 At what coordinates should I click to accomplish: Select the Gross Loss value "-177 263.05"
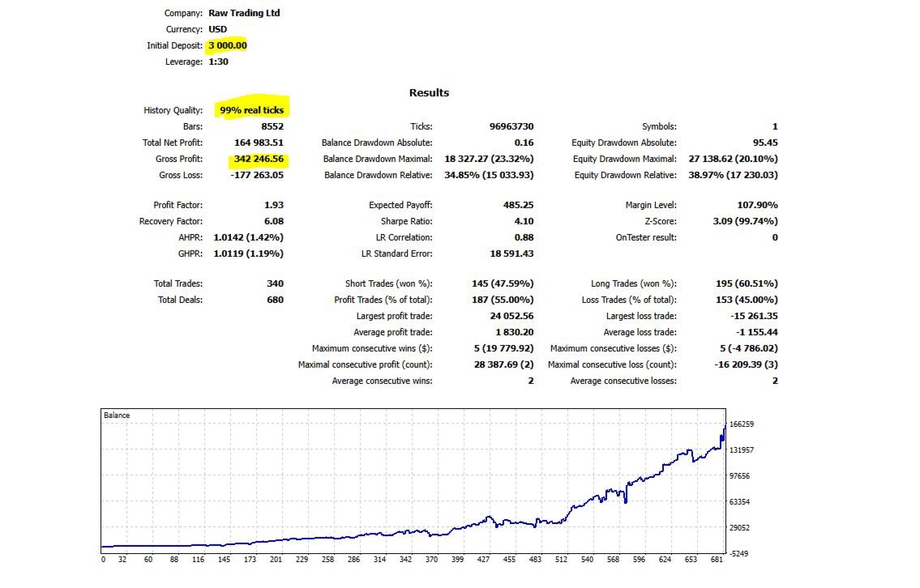[x=257, y=175]
